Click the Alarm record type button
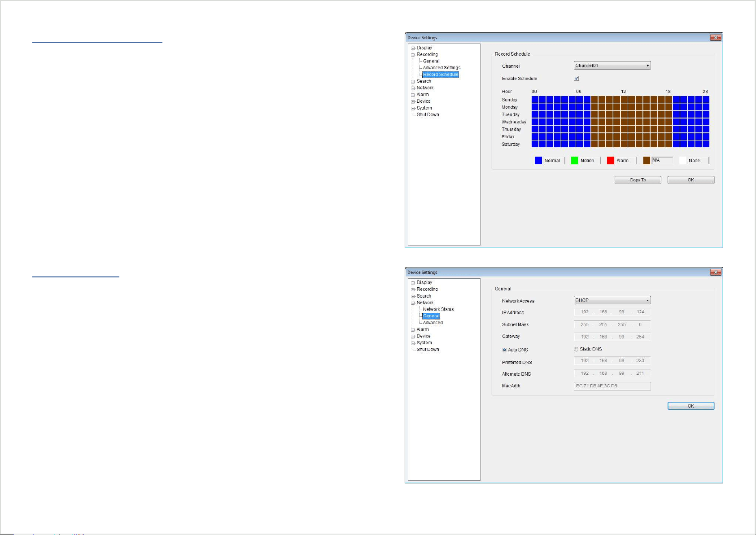Screen dimensions: 756x535 coord(626,161)
